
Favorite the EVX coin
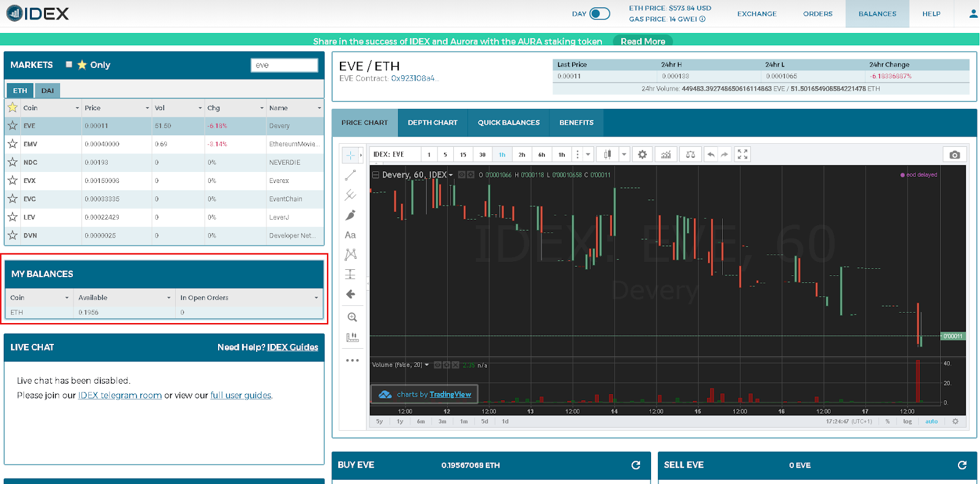point(12,181)
